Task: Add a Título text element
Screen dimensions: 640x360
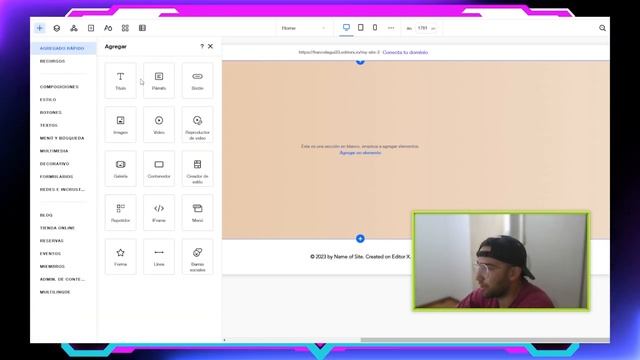Action: point(120,81)
